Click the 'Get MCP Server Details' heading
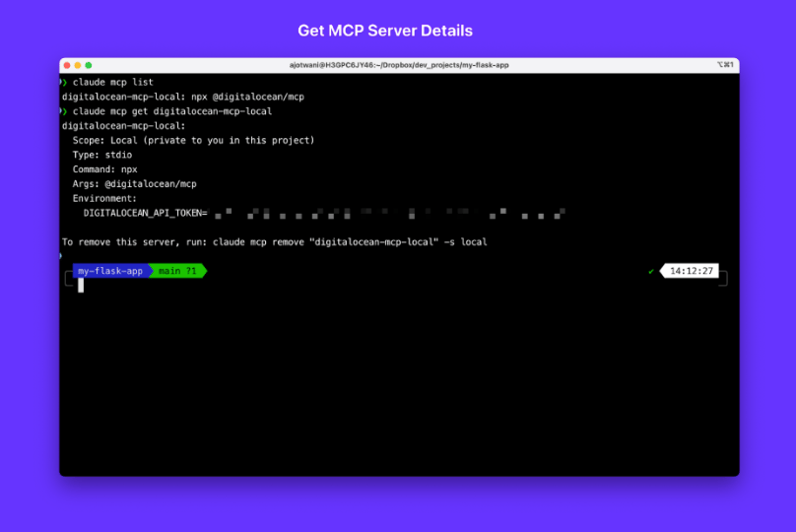Viewport: 796px width, 532px height. pos(385,31)
